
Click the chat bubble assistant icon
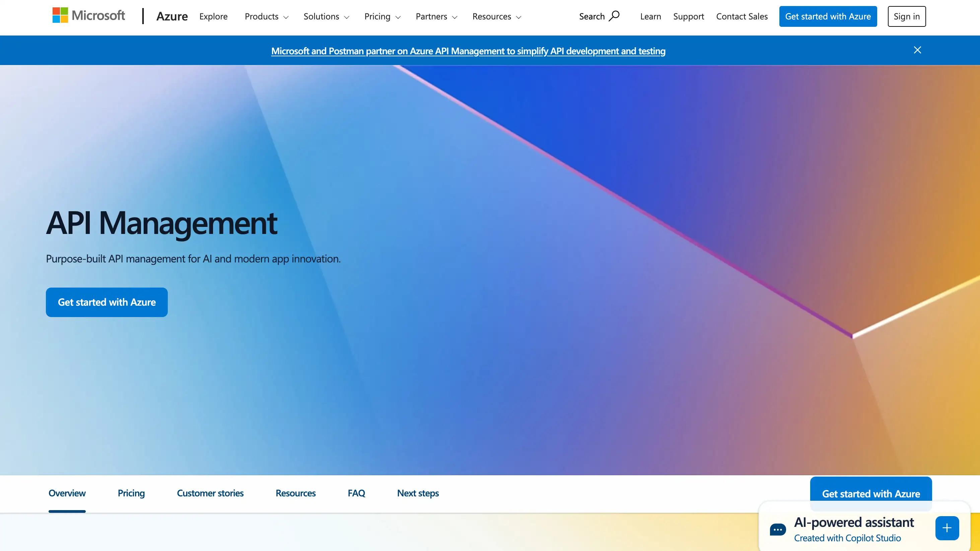point(778,529)
